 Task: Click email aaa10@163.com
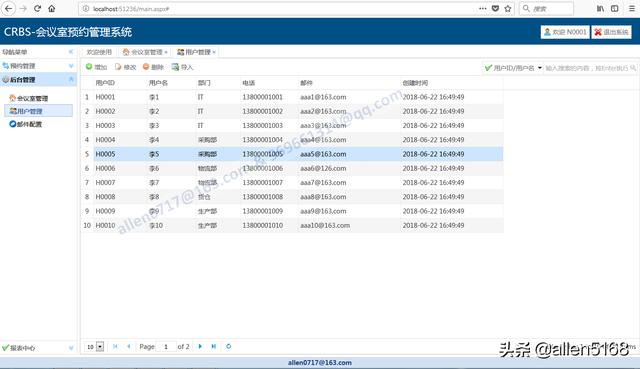(325, 225)
